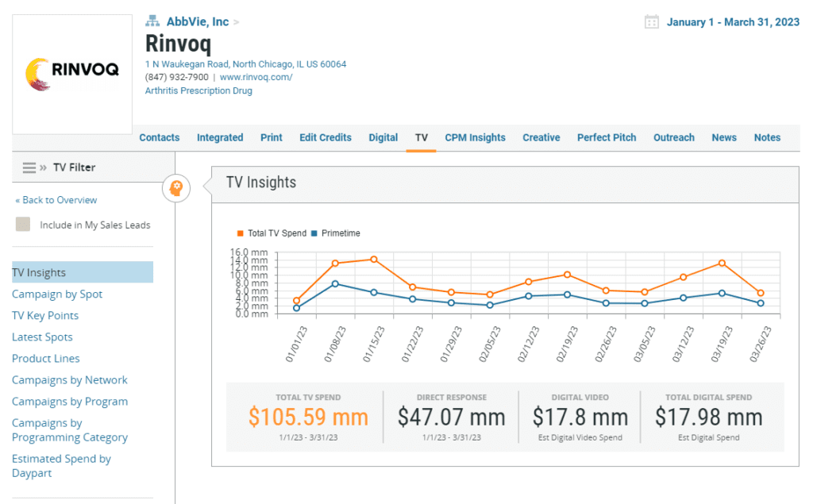Switch to the Outreach tab
Screen dimensions: 813x504
pyautogui.click(x=673, y=137)
